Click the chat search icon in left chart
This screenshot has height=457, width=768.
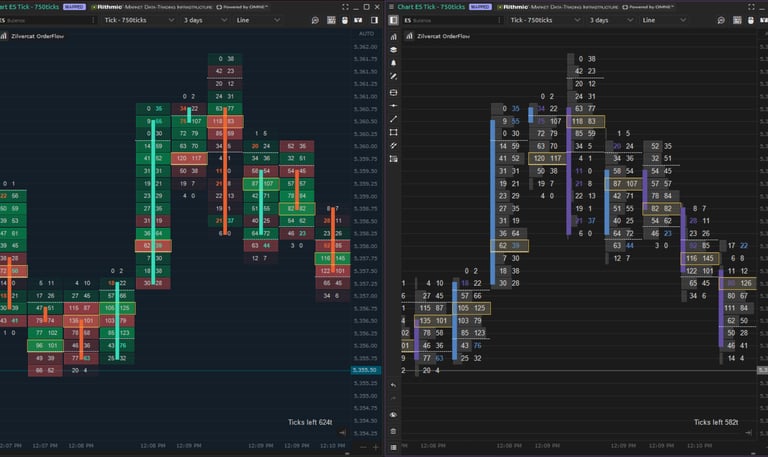click(315, 20)
